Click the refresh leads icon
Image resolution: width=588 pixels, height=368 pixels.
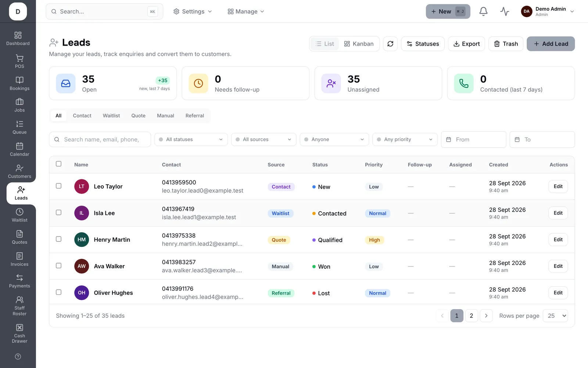pyautogui.click(x=390, y=44)
